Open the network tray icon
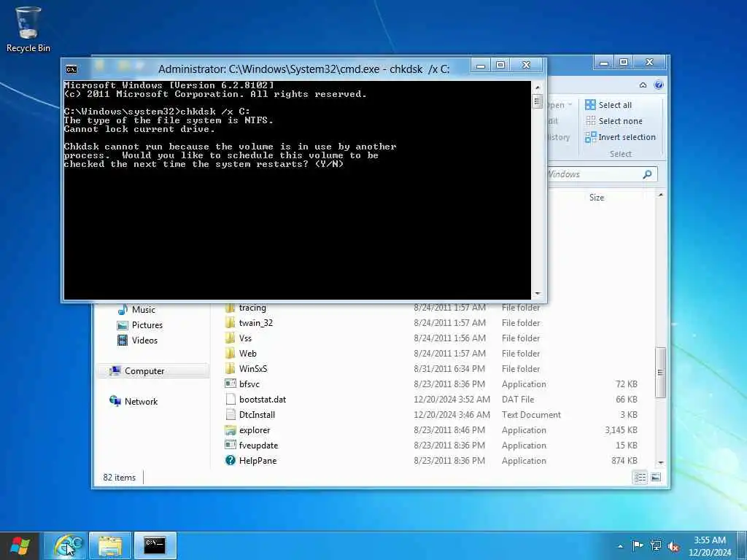747x560 pixels. tap(656, 545)
